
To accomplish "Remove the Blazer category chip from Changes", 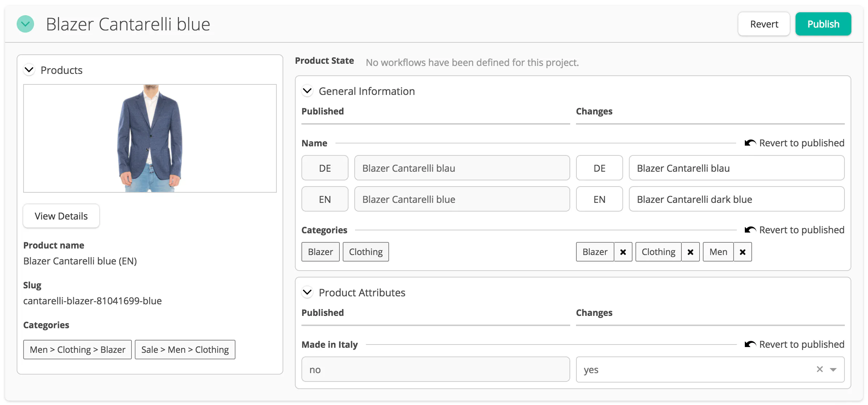I will pyautogui.click(x=623, y=251).
